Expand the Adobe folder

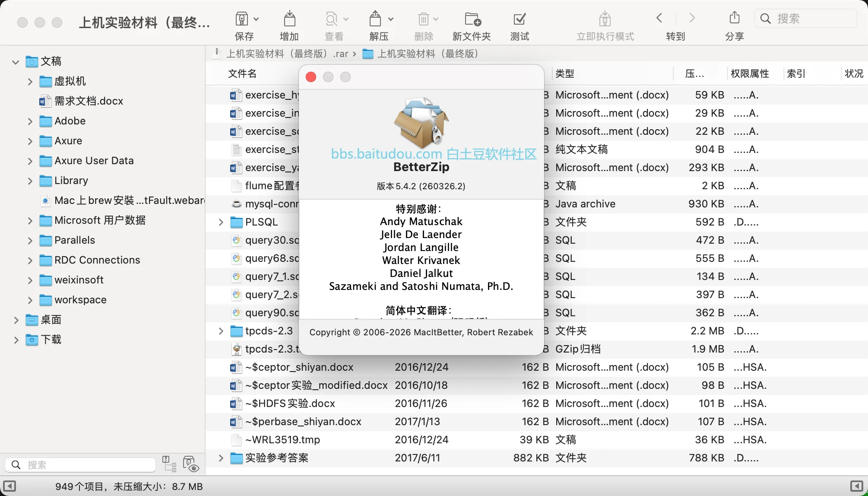tap(30, 121)
